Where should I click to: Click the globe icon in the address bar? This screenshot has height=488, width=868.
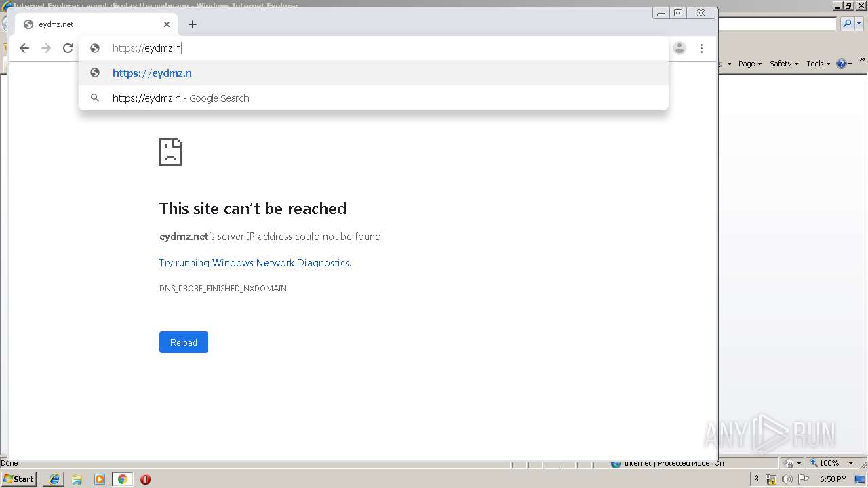click(95, 48)
